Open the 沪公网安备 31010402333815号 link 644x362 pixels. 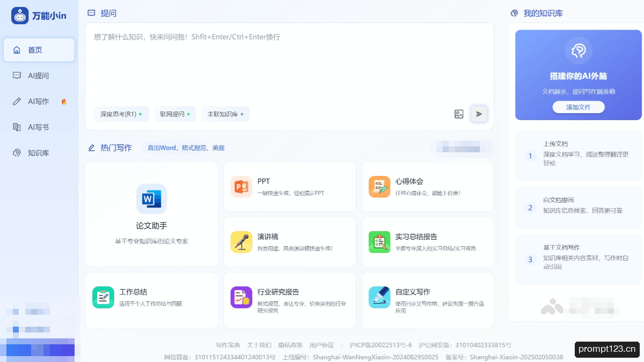pos(465,345)
